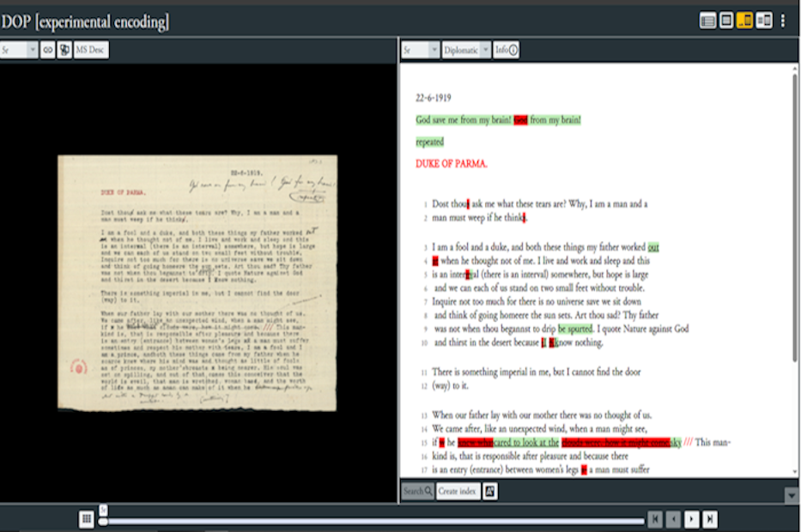Toggle the hotspot icon in image toolbar
The height and width of the screenshot is (532, 801).
tap(64, 51)
